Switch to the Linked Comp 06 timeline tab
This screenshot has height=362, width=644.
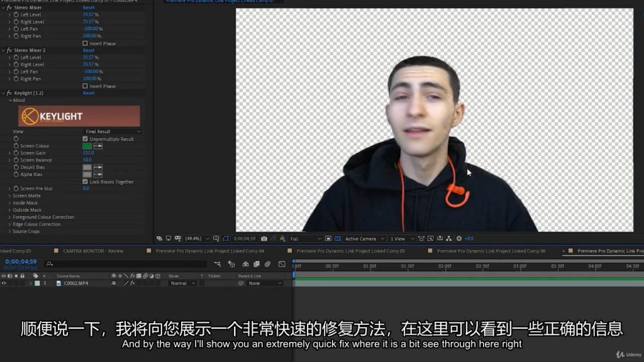[x=491, y=251]
